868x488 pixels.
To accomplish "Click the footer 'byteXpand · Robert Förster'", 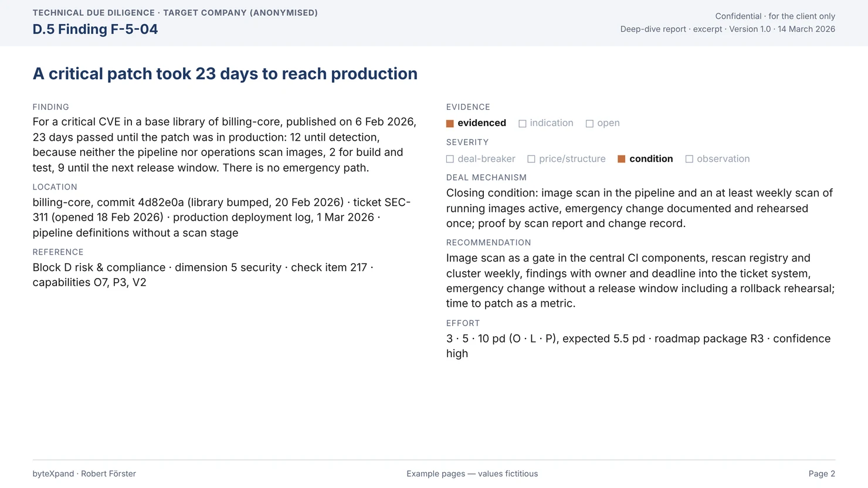I will (84, 474).
